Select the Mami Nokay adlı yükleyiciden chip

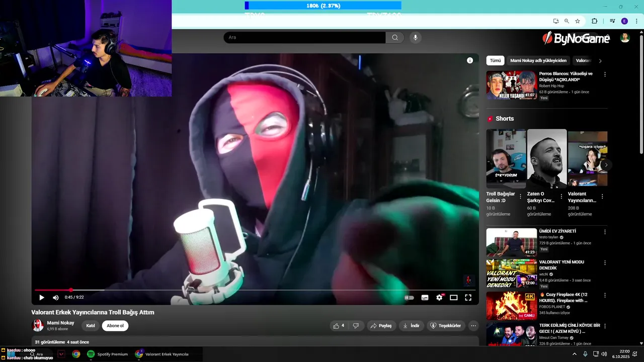tap(538, 60)
